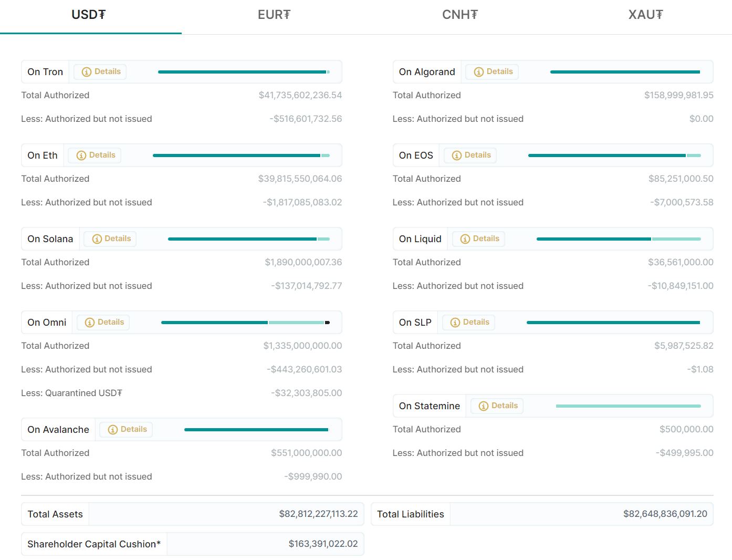Click Liquid total $36,561,000.00
Image resolution: width=732 pixels, height=560 pixels.
pos(681,262)
